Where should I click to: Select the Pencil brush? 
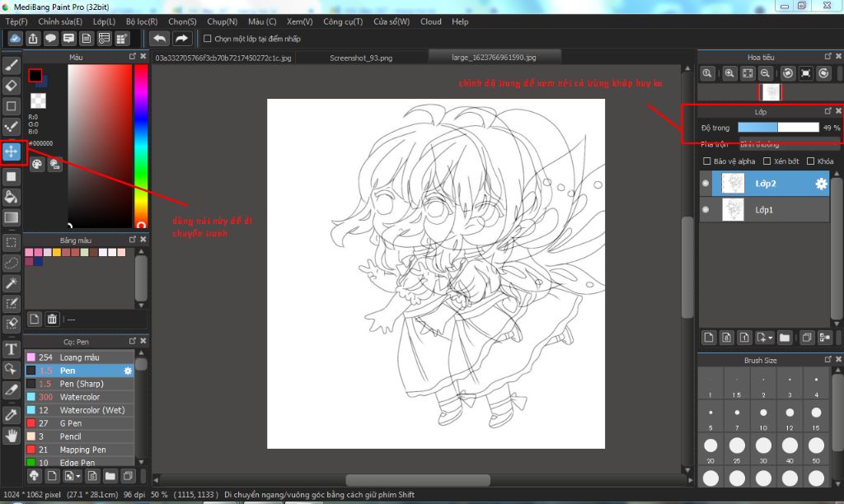coord(80,436)
